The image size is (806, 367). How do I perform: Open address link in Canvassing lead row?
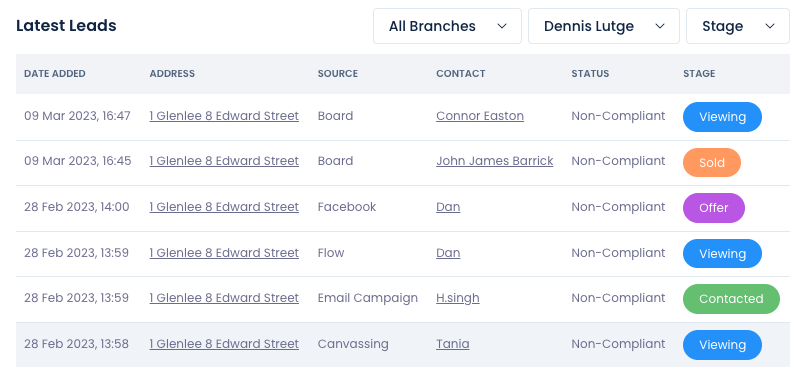pos(224,344)
